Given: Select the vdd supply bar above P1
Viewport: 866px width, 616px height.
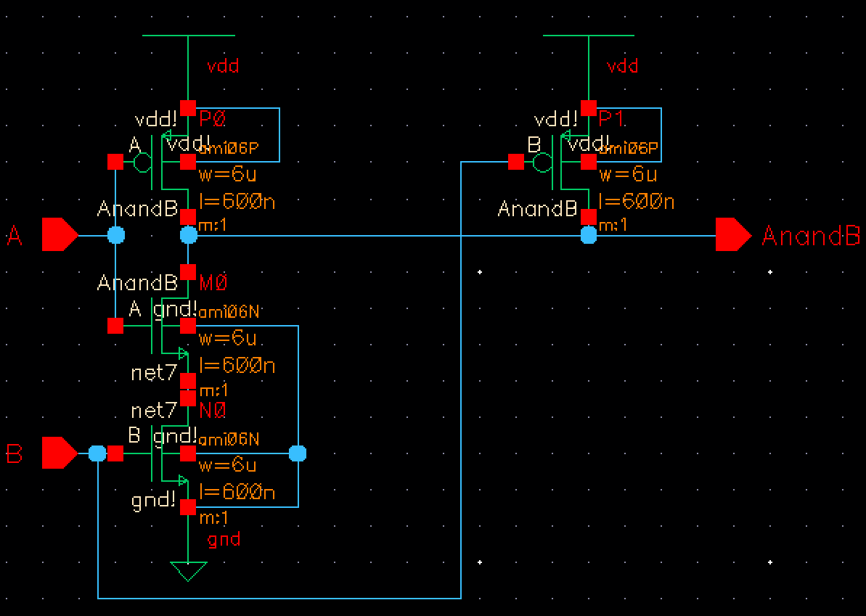Looking at the screenshot, I should pyautogui.click(x=589, y=36).
